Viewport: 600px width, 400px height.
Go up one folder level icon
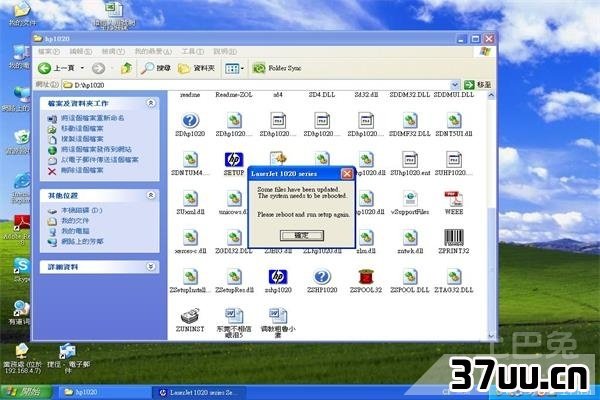point(126,68)
